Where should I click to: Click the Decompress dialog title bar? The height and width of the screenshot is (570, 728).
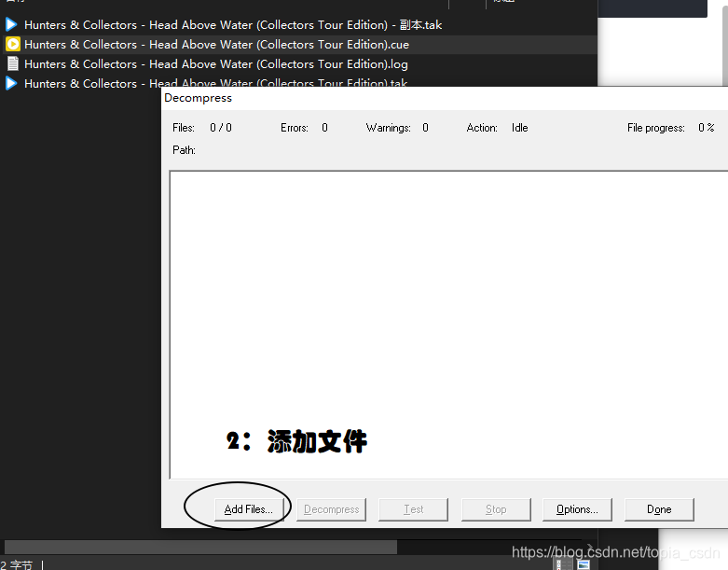[445, 98]
